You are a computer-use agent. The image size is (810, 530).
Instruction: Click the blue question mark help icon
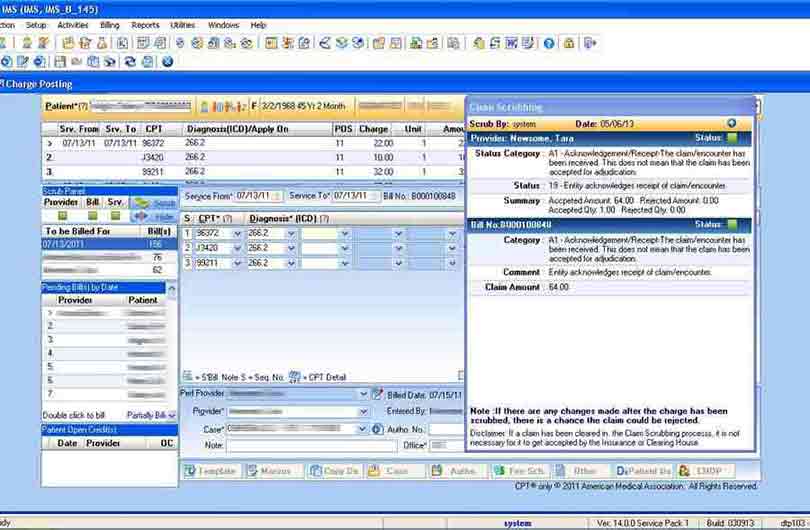coord(549,43)
